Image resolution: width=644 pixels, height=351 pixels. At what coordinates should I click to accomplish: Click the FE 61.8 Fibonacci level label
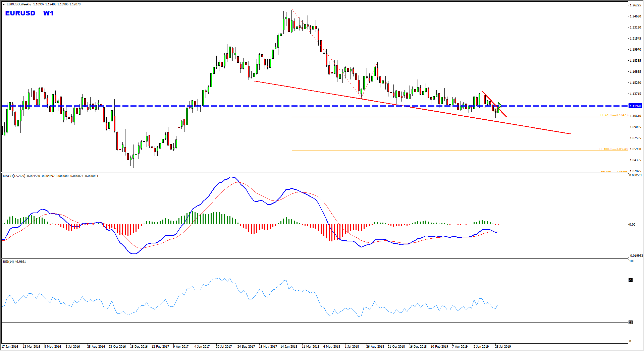point(613,115)
